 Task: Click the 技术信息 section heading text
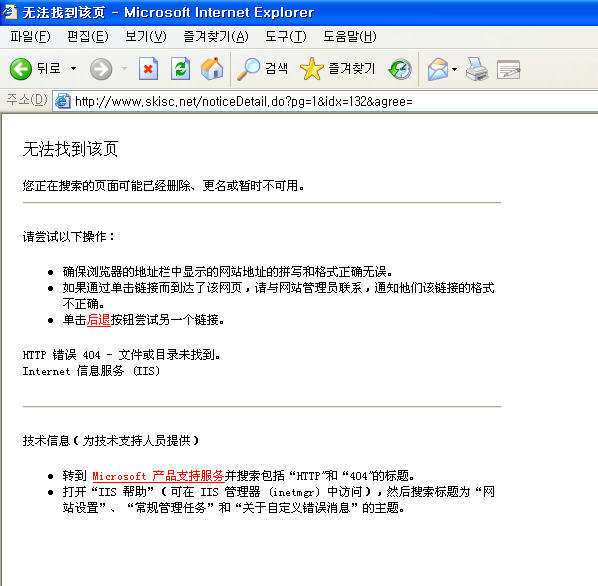click(111, 441)
